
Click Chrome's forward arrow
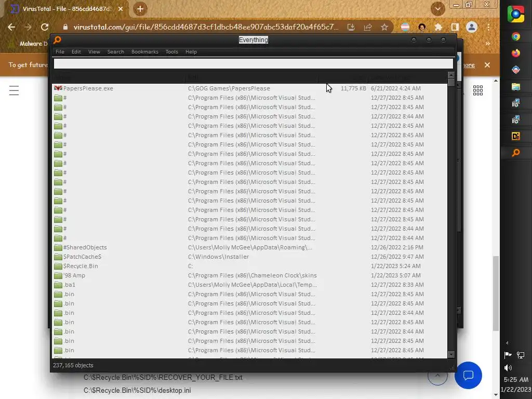(x=28, y=27)
